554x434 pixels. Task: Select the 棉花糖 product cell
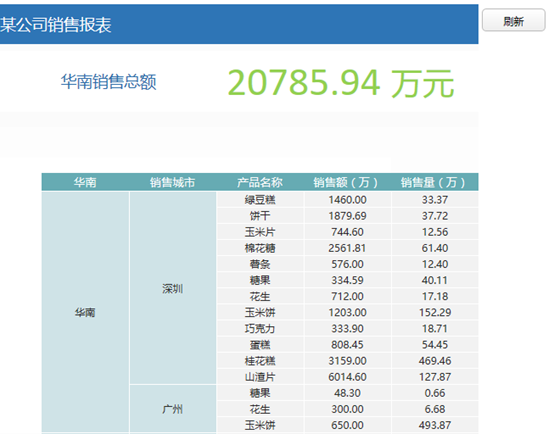point(260,248)
